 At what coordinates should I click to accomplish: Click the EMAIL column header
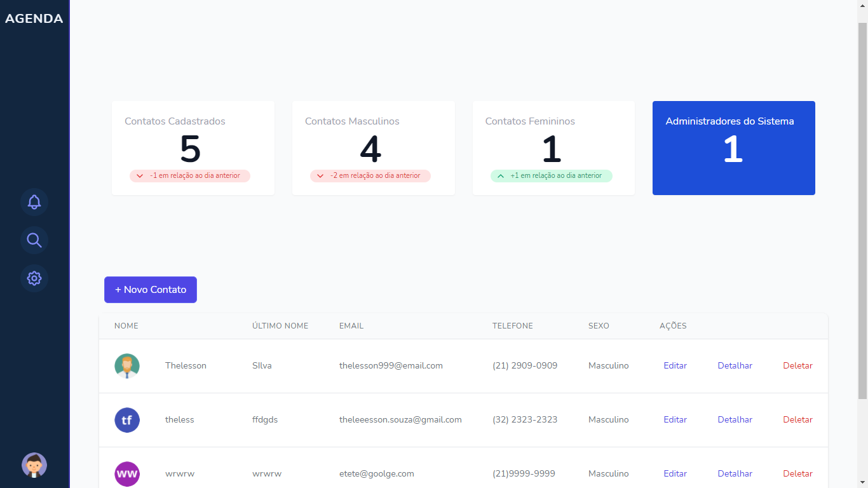pos(351,326)
